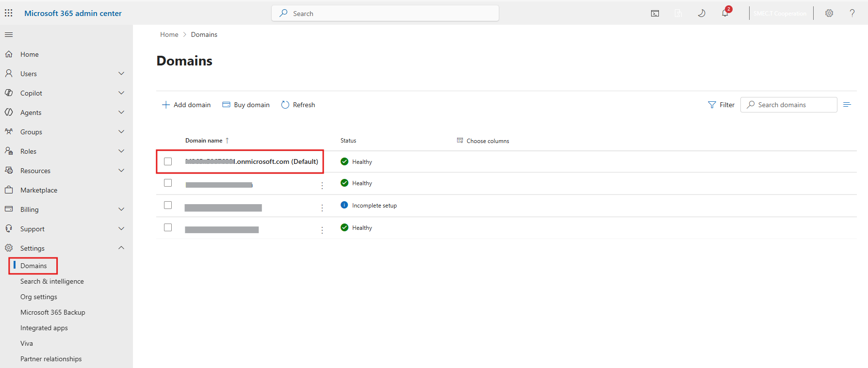
Task: Expand the Roles section
Action: pyautogui.click(x=121, y=151)
